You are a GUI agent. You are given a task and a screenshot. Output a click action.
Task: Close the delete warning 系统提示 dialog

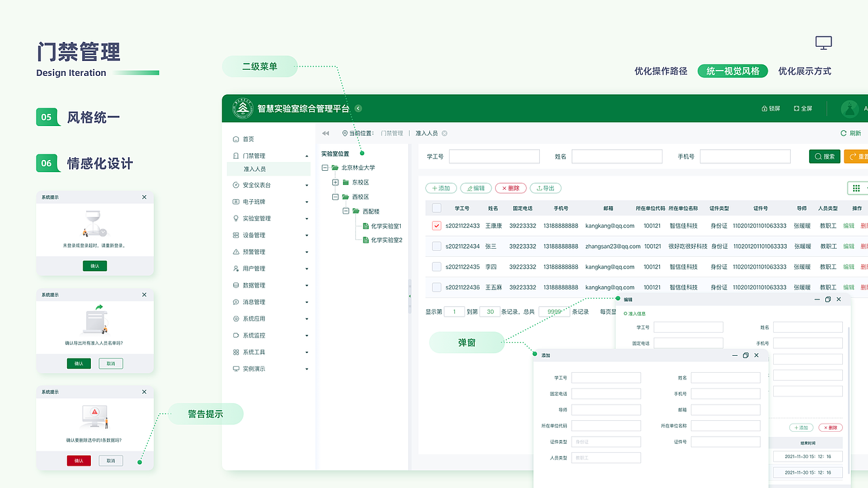[x=144, y=392]
